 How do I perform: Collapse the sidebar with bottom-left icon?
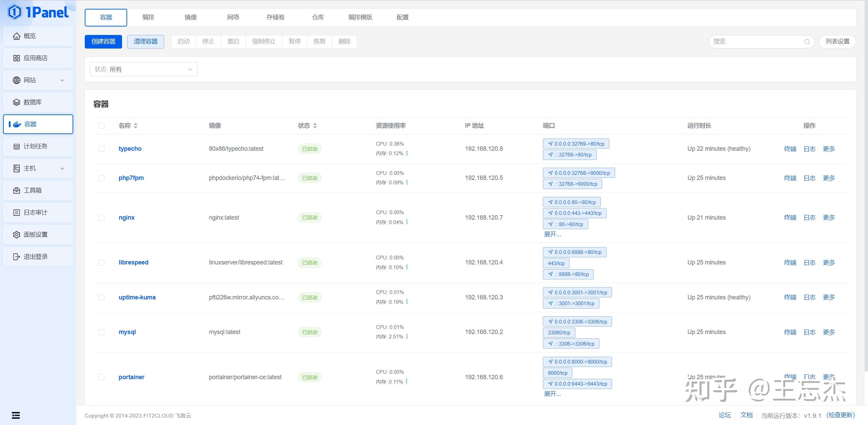16,415
